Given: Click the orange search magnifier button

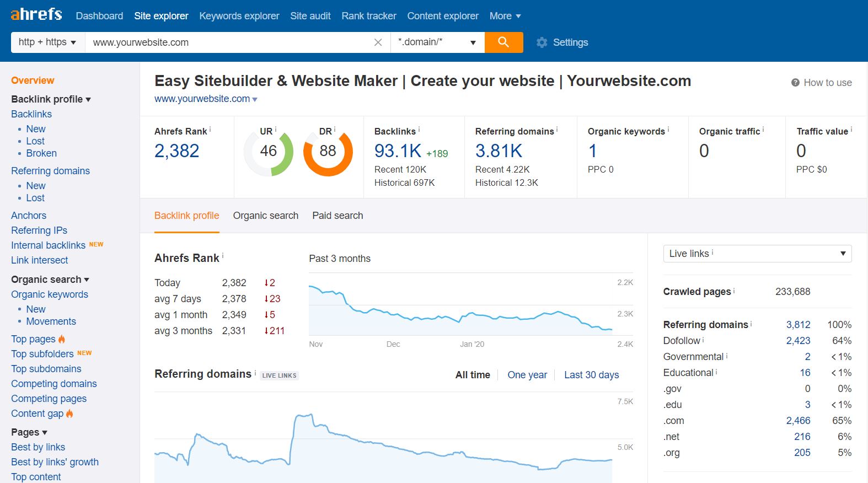Looking at the screenshot, I should click(x=503, y=42).
